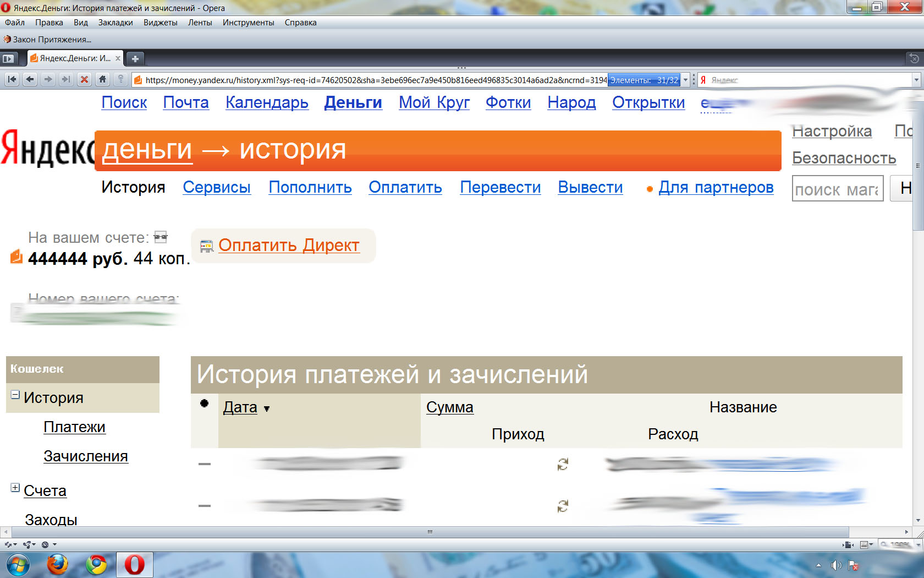Open the Настройка link
Viewport: 924px width, 578px height.
[832, 131]
